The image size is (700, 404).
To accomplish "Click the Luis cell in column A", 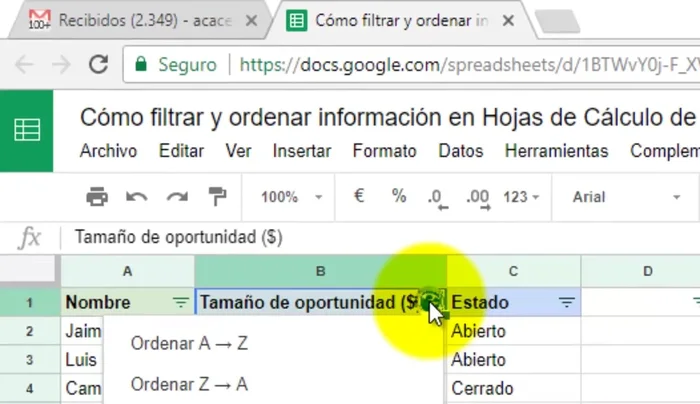I will point(82,360).
